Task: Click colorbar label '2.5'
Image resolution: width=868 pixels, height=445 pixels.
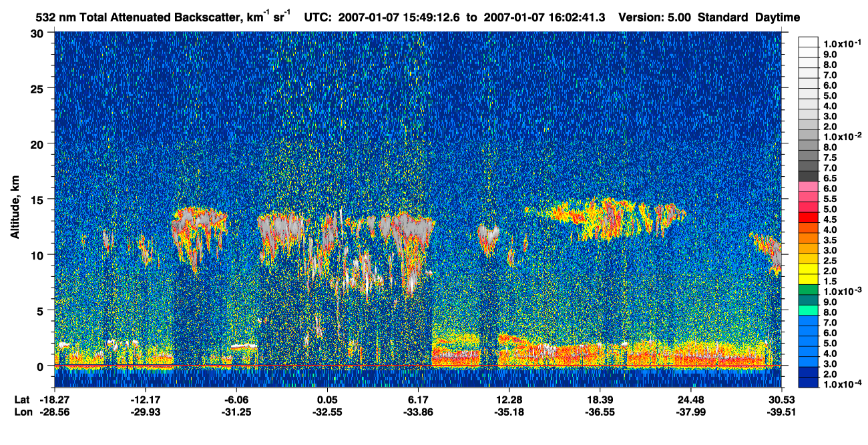Action: [x=830, y=262]
